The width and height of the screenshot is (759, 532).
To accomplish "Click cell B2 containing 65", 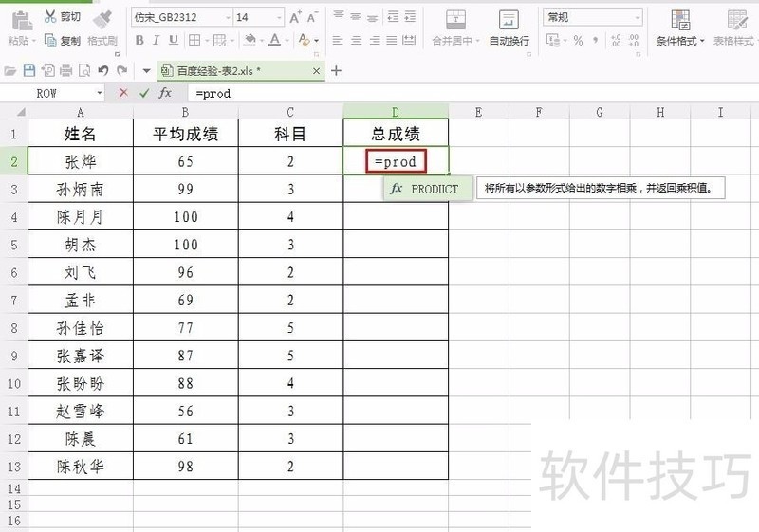I will point(186,161).
